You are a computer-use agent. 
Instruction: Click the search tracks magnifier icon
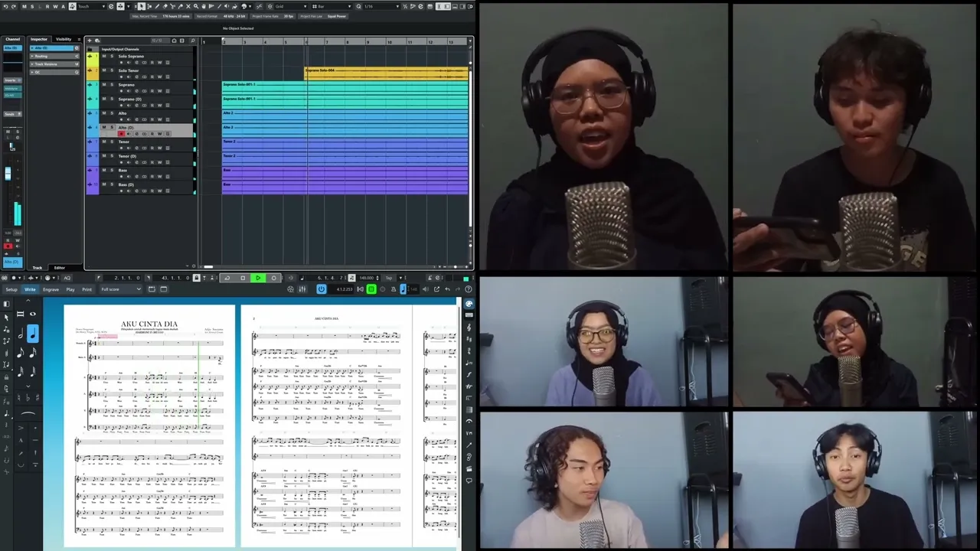[191, 41]
